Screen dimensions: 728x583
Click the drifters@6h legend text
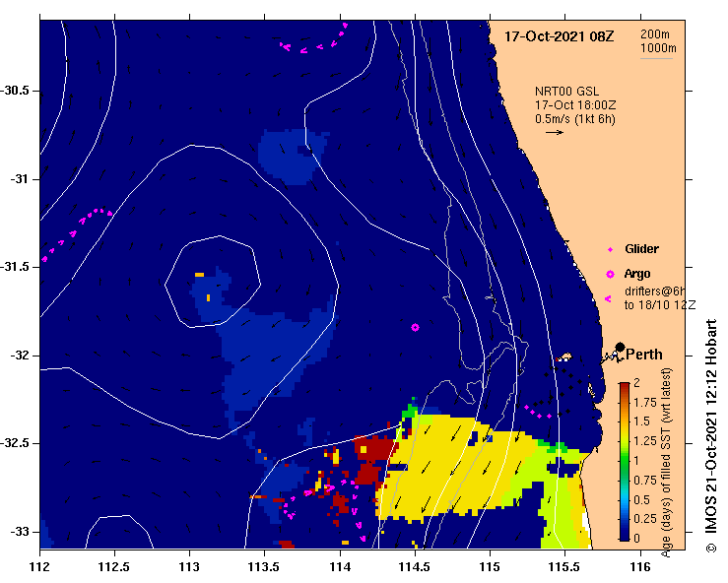[x=655, y=291]
